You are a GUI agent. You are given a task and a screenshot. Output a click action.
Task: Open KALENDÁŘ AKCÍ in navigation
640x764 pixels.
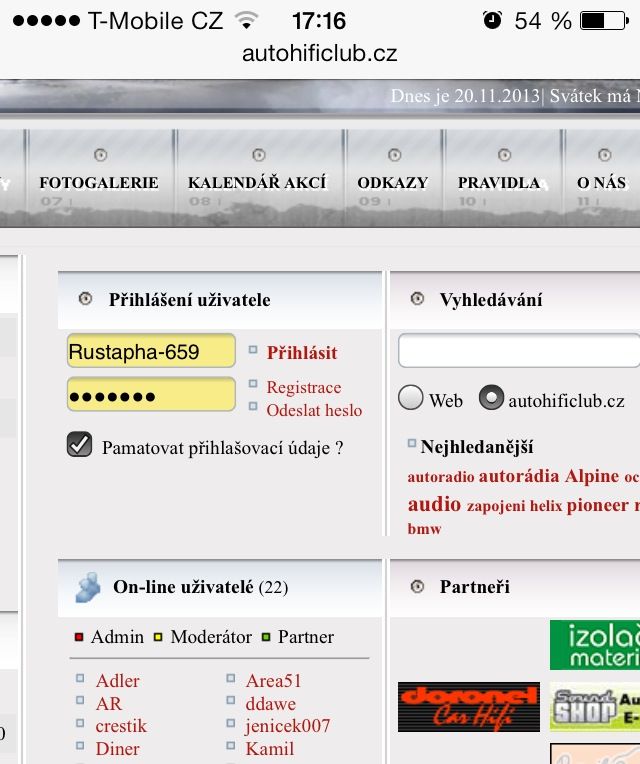[x=257, y=183]
